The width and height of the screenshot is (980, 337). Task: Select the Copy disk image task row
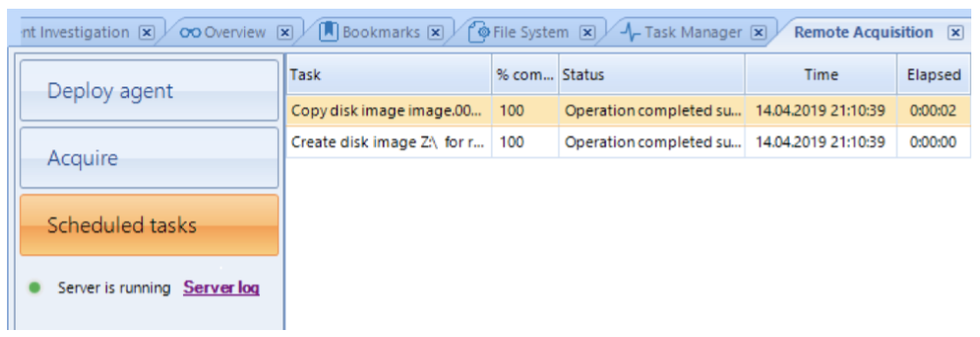click(628, 112)
